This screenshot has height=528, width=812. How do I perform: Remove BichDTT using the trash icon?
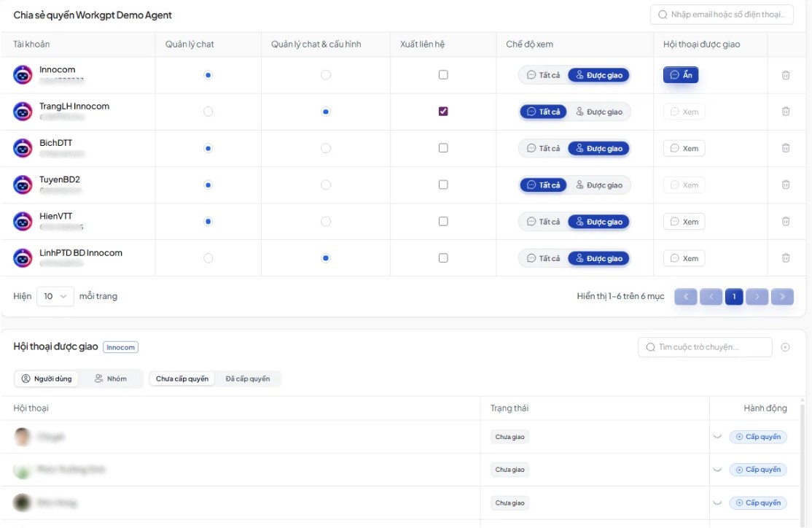[786, 148]
